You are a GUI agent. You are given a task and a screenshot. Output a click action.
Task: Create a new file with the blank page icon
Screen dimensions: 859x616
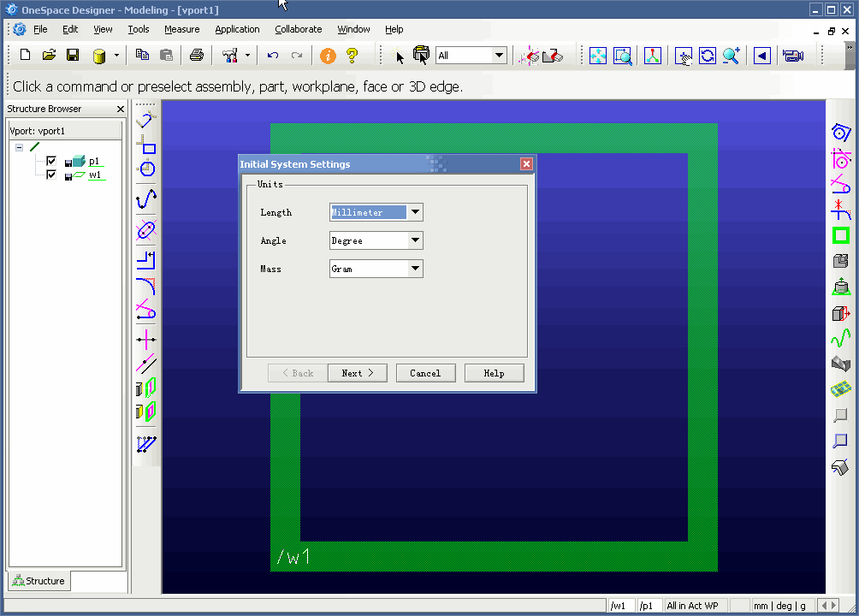[x=25, y=56]
